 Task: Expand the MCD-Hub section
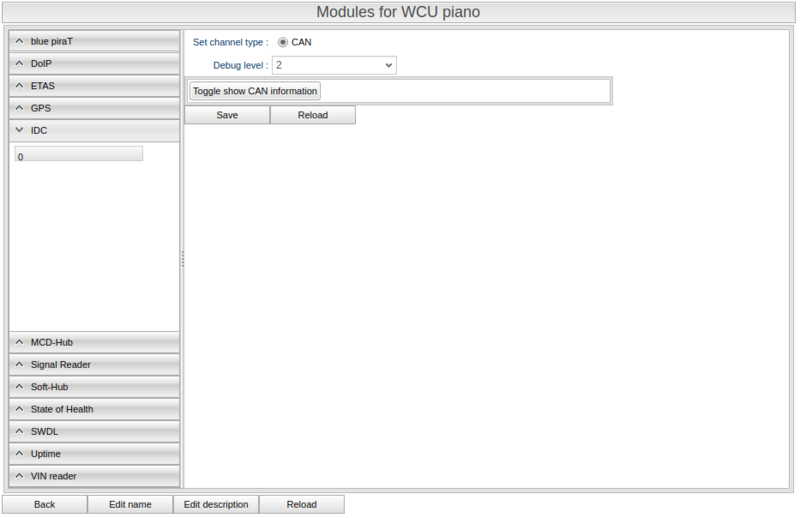94,342
